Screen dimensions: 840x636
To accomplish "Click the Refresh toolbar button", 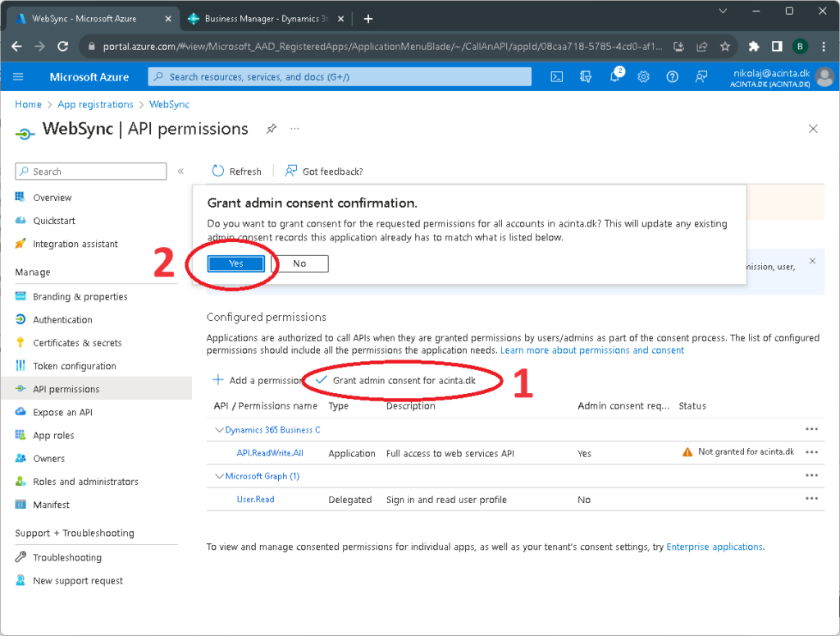I will click(236, 172).
